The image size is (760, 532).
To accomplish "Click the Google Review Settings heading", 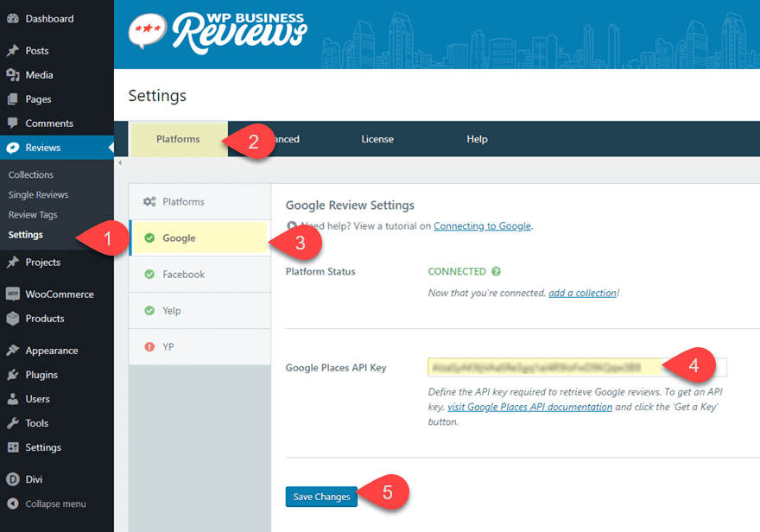I will [350, 206].
